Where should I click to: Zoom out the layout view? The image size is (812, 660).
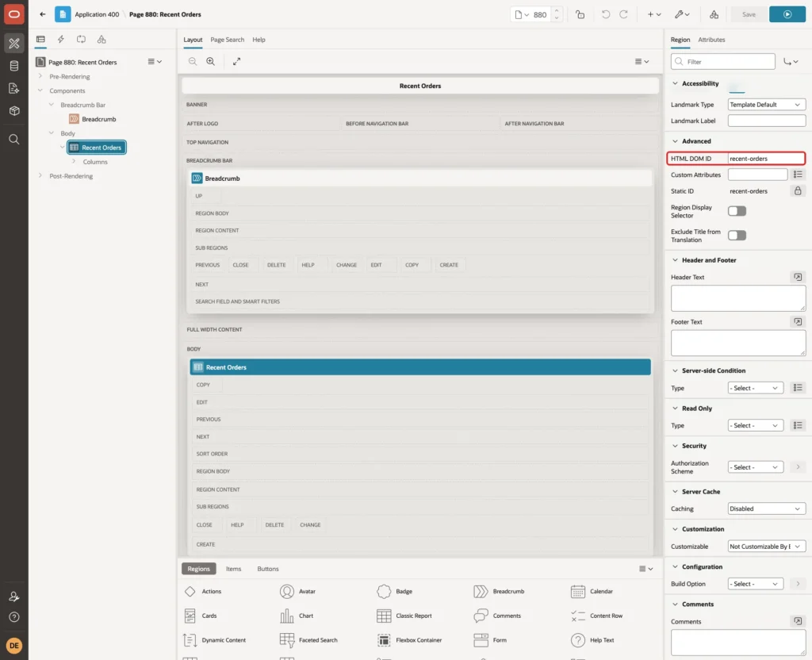click(193, 61)
